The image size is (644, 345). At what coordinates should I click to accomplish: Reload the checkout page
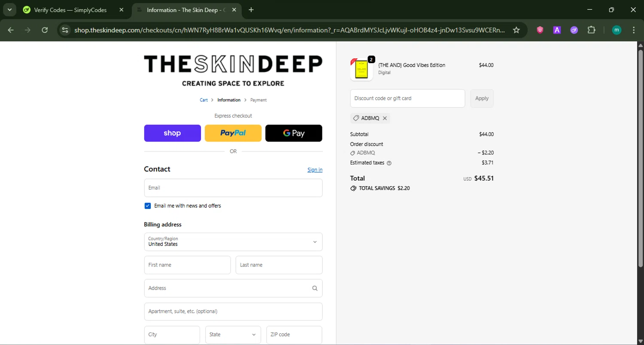[x=45, y=30]
